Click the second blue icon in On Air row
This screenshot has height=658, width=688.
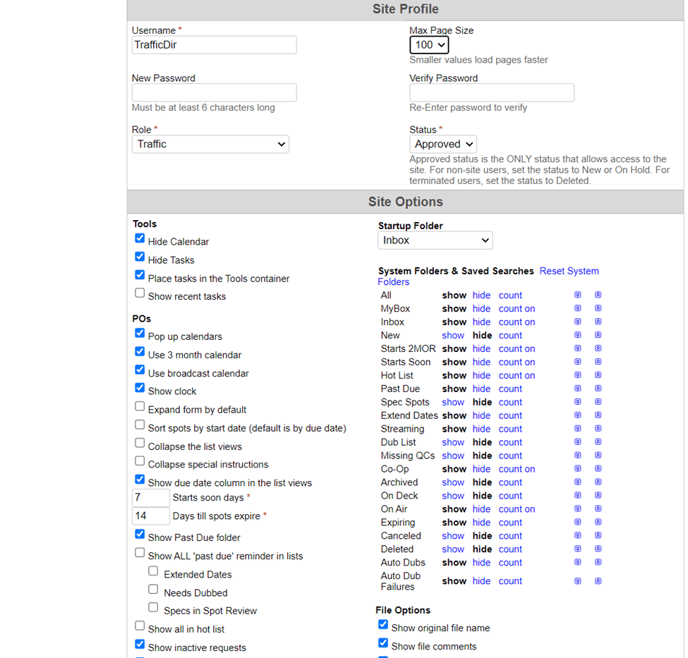point(598,508)
